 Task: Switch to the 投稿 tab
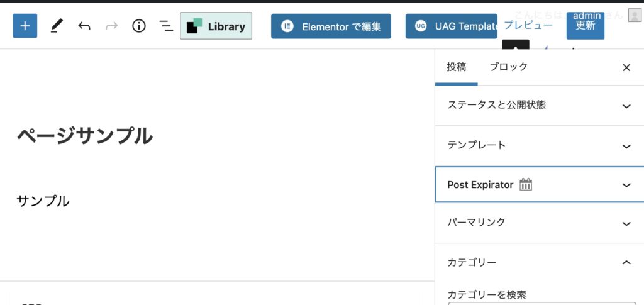(x=457, y=67)
